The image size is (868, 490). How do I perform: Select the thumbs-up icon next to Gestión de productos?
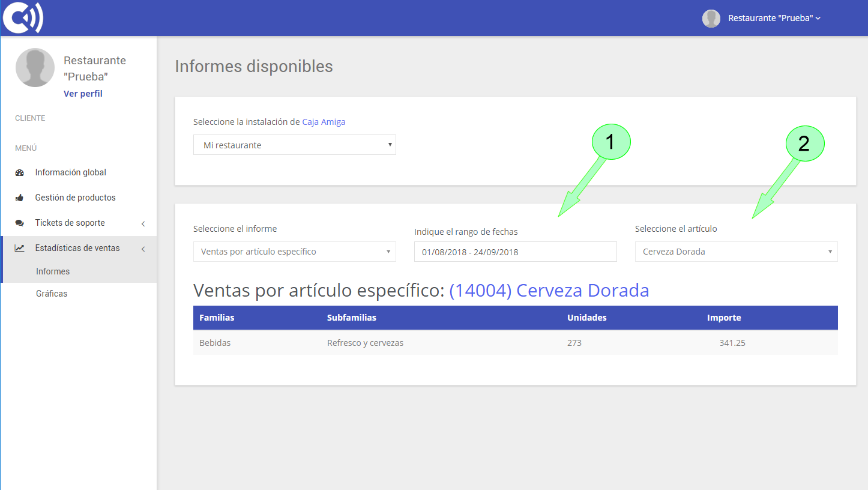point(20,197)
